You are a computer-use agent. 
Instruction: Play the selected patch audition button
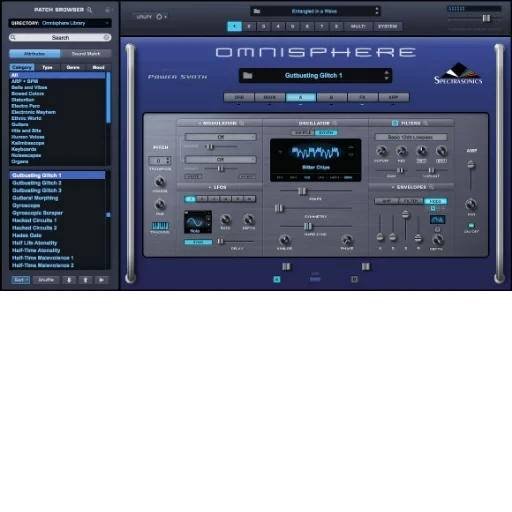(101, 280)
